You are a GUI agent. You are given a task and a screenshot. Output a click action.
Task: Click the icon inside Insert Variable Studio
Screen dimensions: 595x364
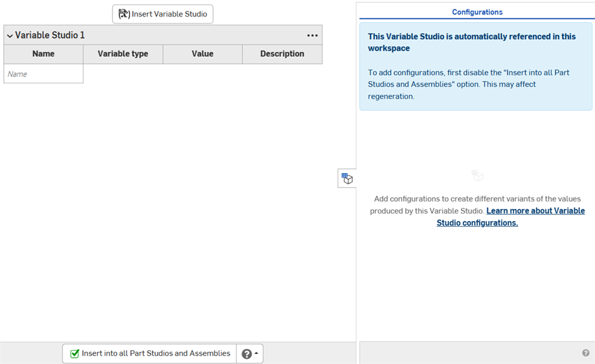[124, 14]
